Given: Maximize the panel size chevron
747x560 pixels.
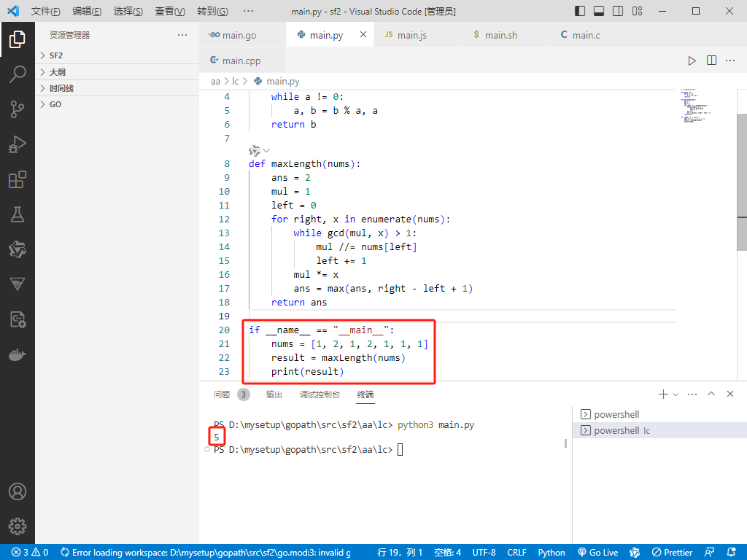Looking at the screenshot, I should (x=711, y=394).
